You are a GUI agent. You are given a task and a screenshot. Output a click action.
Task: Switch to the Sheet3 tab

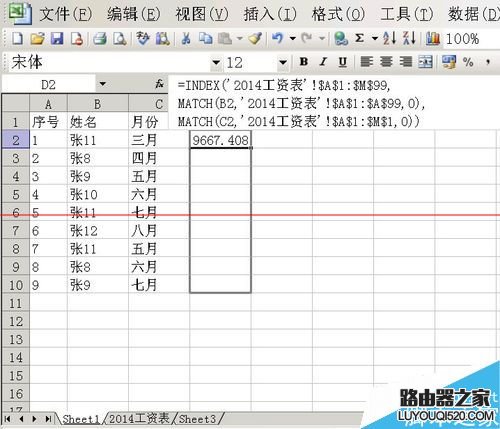coord(197,419)
